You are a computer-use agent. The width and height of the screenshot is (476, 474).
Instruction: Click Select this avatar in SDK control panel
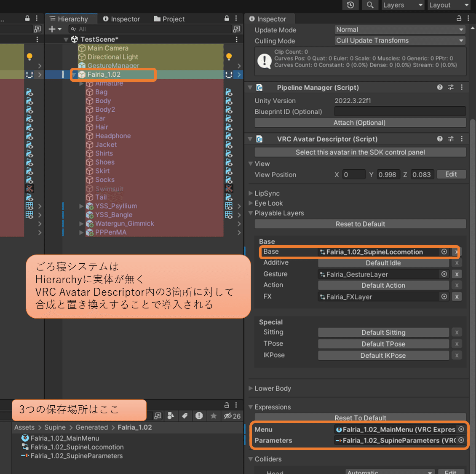pyautogui.click(x=360, y=152)
